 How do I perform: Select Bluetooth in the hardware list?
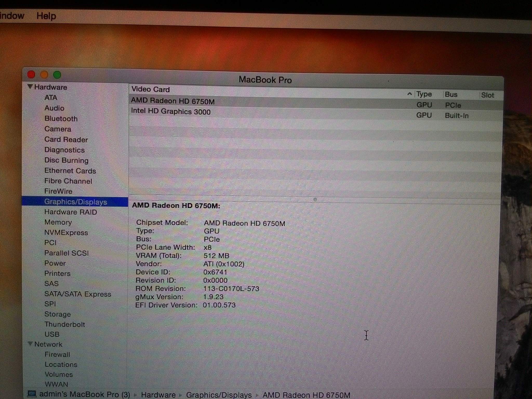[x=61, y=119]
